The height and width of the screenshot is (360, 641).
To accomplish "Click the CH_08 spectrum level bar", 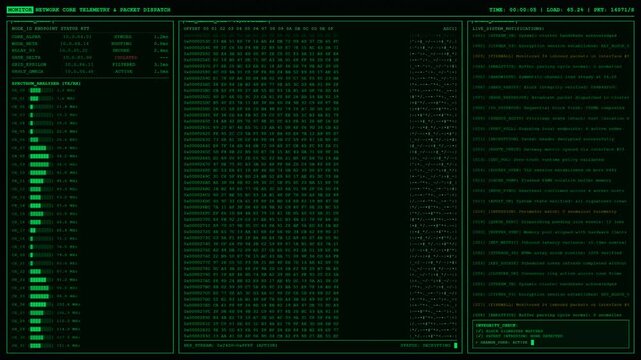I will (x=41, y=156).
